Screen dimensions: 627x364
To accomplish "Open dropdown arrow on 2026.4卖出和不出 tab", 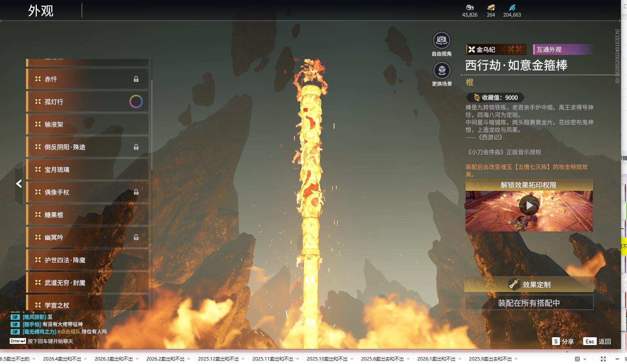I will tap(85, 359).
